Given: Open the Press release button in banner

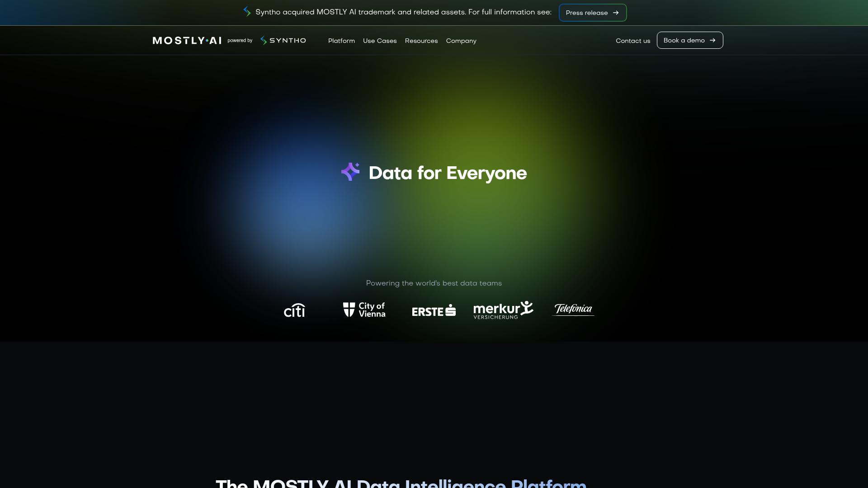Looking at the screenshot, I should [x=593, y=13].
